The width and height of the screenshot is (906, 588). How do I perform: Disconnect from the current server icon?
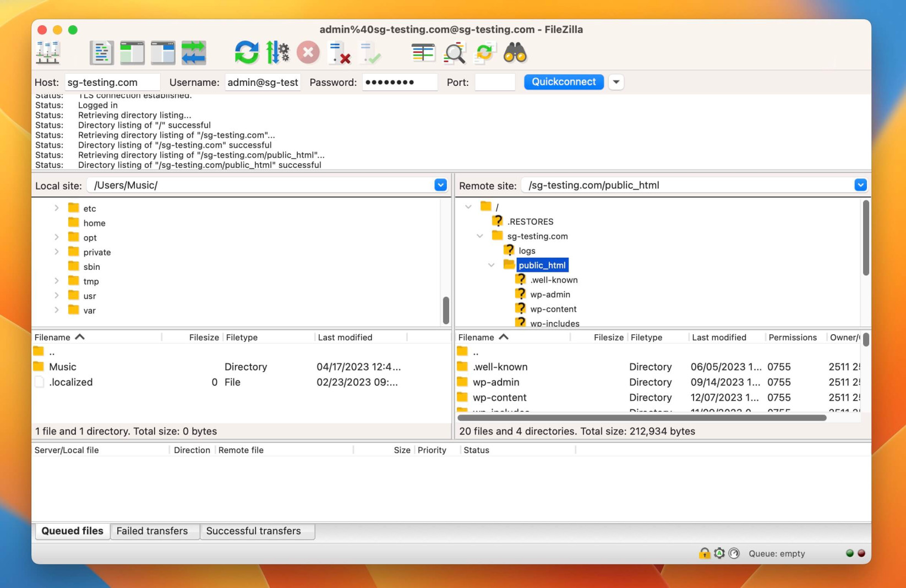[x=339, y=53]
